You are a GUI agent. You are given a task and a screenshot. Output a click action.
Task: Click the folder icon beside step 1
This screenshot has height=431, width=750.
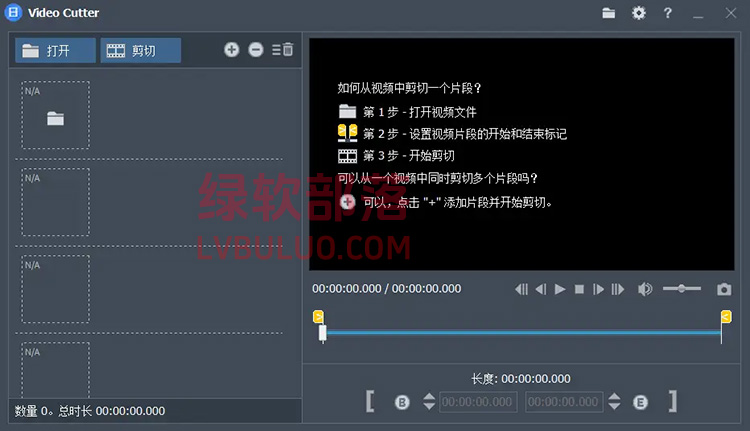pyautogui.click(x=347, y=111)
